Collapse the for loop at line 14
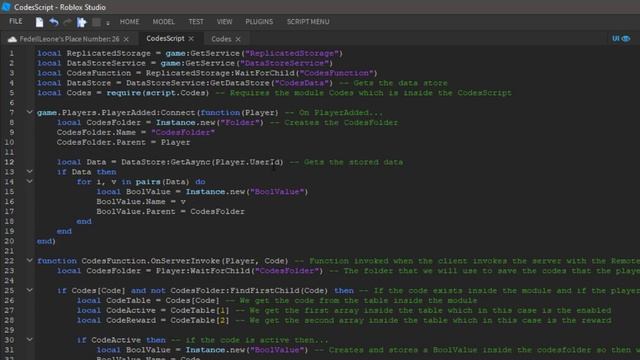Viewport: 640px width, 360px height. tap(29, 181)
